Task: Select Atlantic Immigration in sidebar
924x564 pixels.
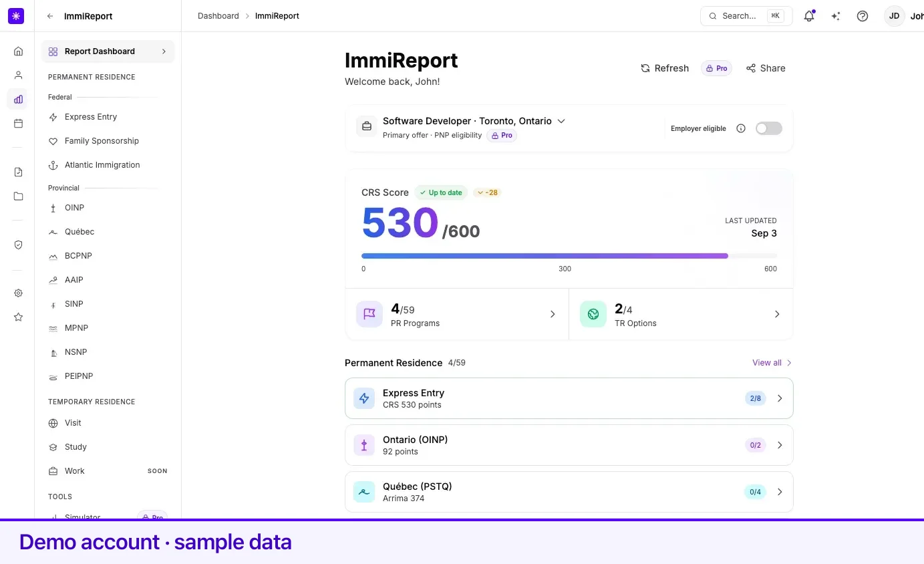Action: click(108, 165)
